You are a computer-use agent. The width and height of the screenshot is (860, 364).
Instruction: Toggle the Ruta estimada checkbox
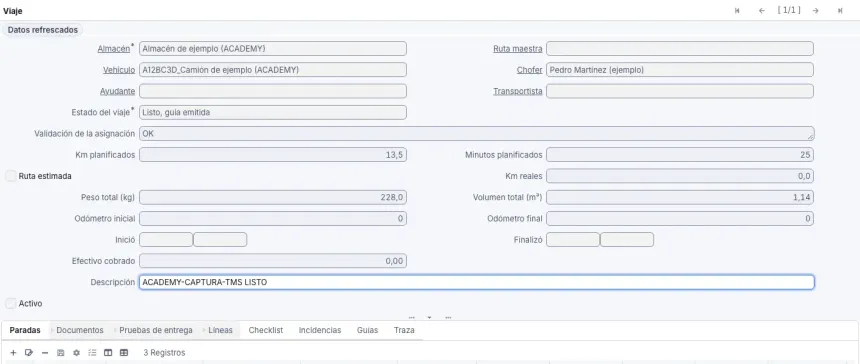tap(10, 176)
